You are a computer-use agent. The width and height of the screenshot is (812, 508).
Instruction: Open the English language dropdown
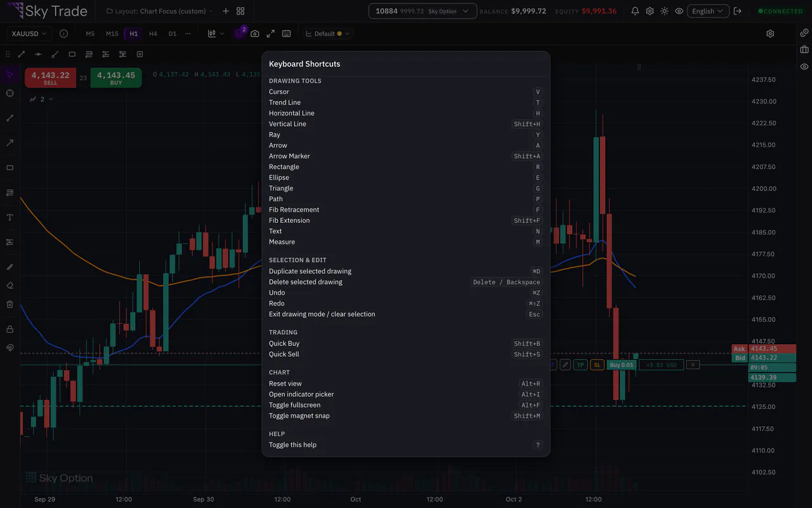707,11
